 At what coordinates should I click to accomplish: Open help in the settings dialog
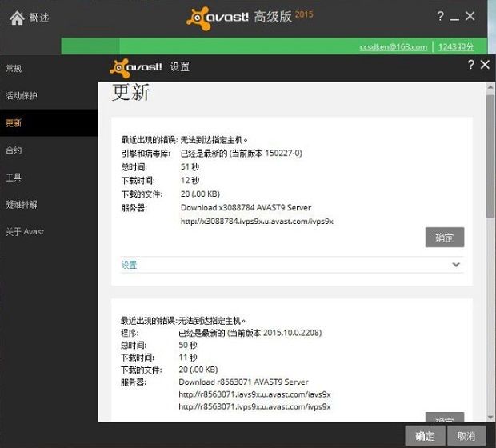point(471,65)
